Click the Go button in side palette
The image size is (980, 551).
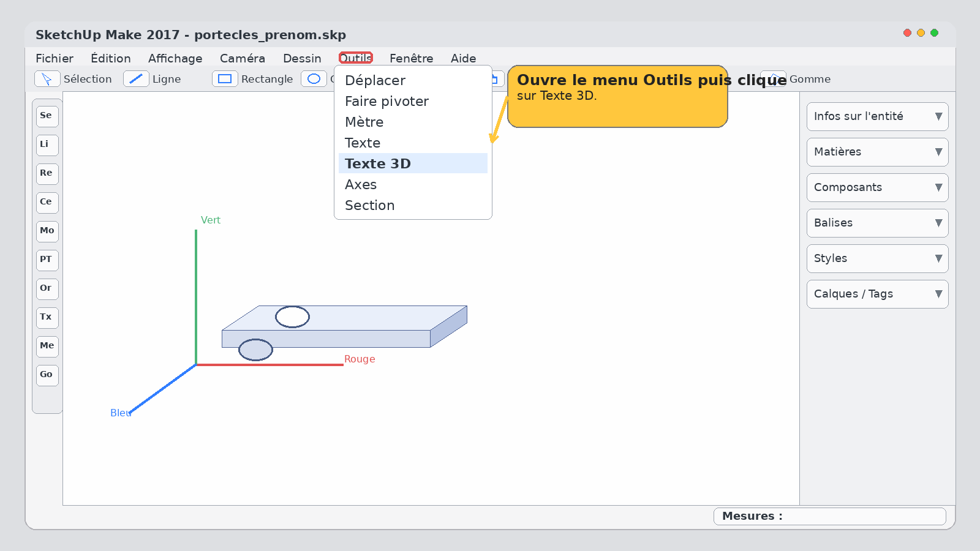click(47, 375)
